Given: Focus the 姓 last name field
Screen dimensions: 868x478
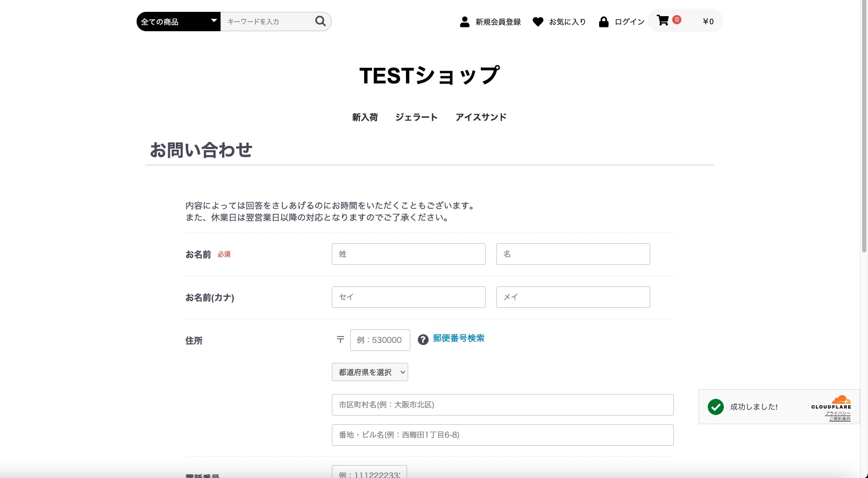Looking at the screenshot, I should click(409, 254).
